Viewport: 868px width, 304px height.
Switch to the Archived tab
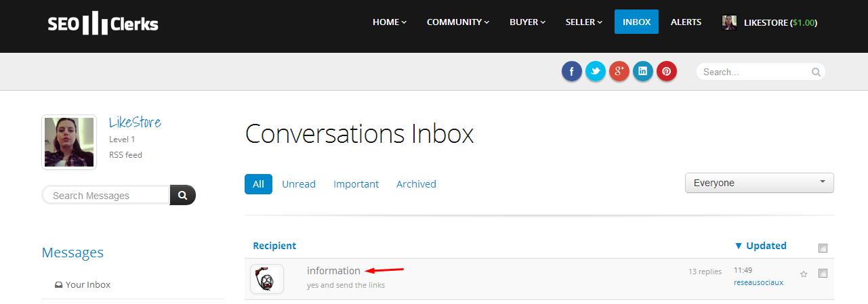[x=416, y=184]
